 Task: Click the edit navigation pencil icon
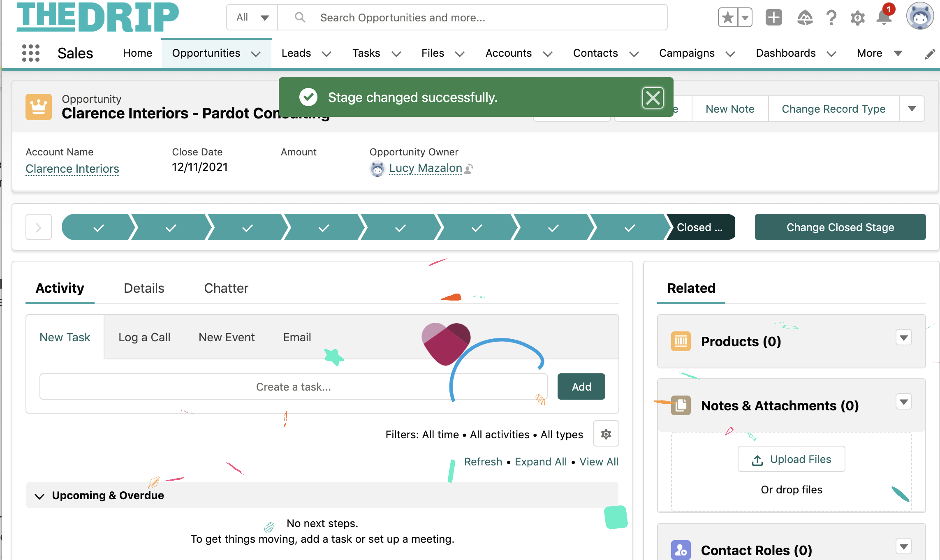929,54
